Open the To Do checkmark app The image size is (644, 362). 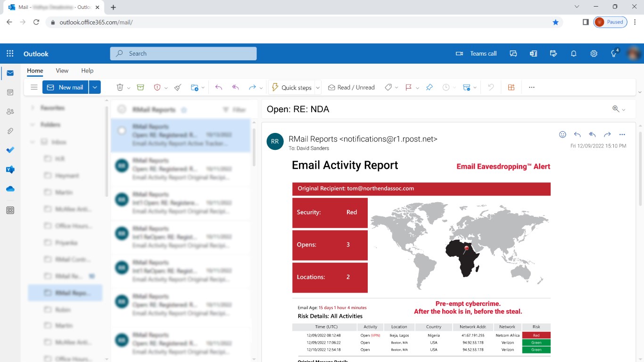click(10, 150)
